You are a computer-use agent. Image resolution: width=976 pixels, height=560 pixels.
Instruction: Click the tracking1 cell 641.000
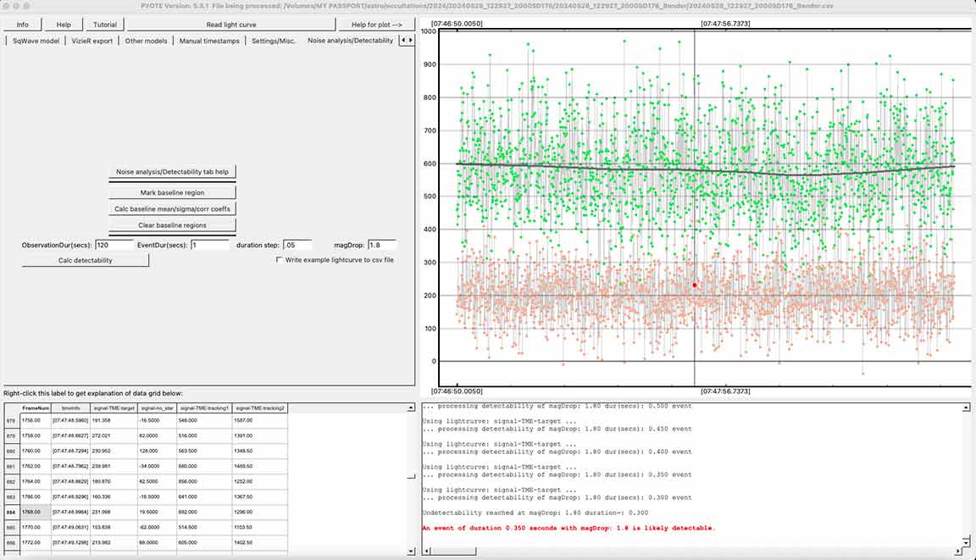point(204,496)
